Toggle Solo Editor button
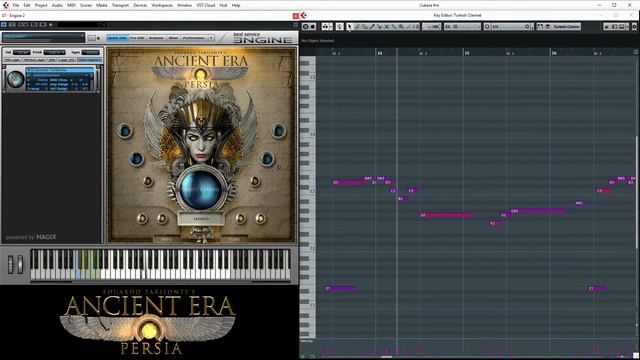This screenshot has width=640, height=360. point(306,27)
